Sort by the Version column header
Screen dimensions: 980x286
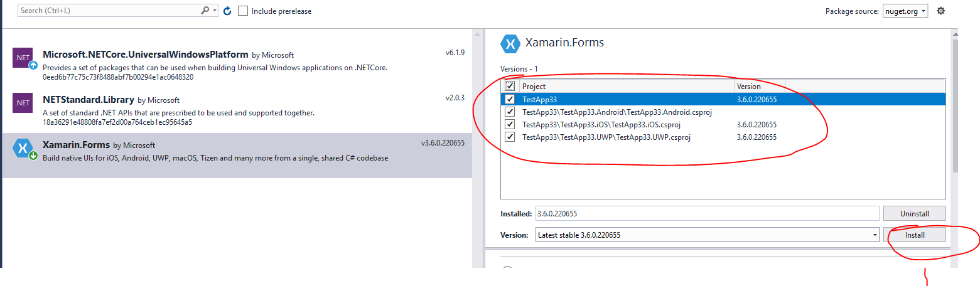[759, 87]
